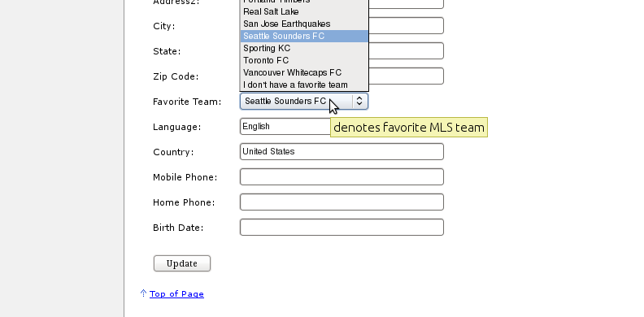The width and height of the screenshot is (644, 317).
Task: Click the Language text field
Action: point(285,127)
